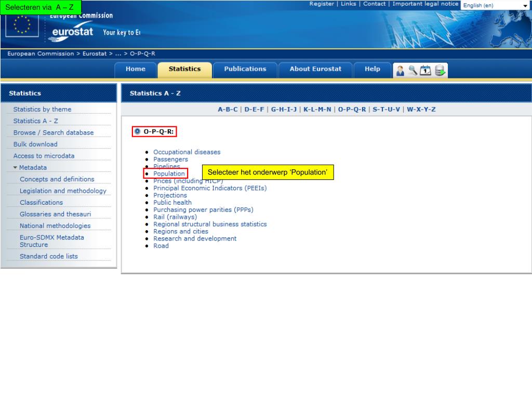Open the Home tab
Viewport: 532px width, 399px height.
(136, 69)
